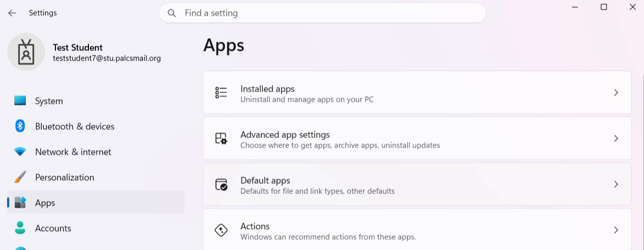Open Default apps via right chevron
The image size is (644, 250).
tap(616, 184)
